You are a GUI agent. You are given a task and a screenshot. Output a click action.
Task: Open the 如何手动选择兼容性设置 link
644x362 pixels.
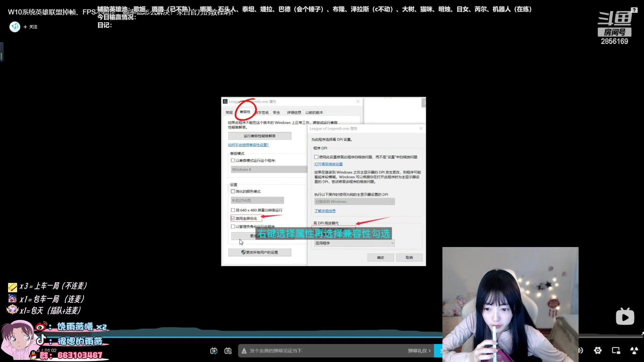249,145
